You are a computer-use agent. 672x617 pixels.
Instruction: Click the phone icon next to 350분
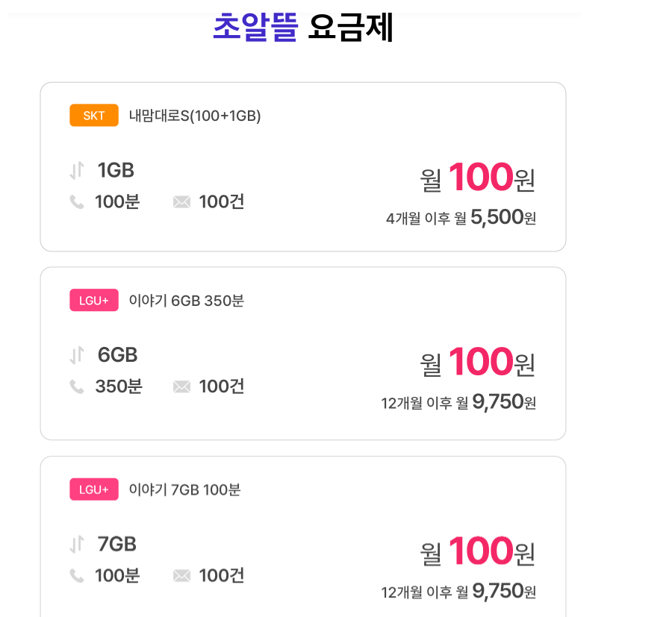tap(77, 386)
